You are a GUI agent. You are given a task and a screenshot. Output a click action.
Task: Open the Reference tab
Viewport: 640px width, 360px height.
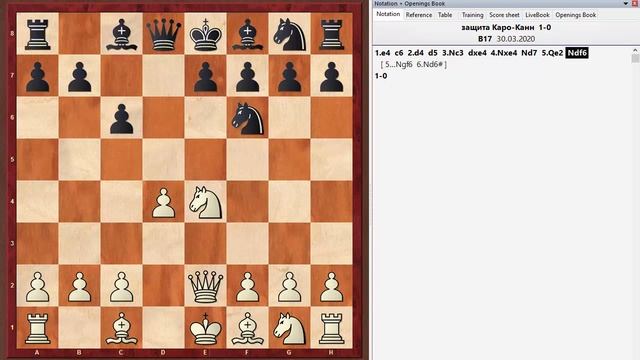[x=419, y=15]
